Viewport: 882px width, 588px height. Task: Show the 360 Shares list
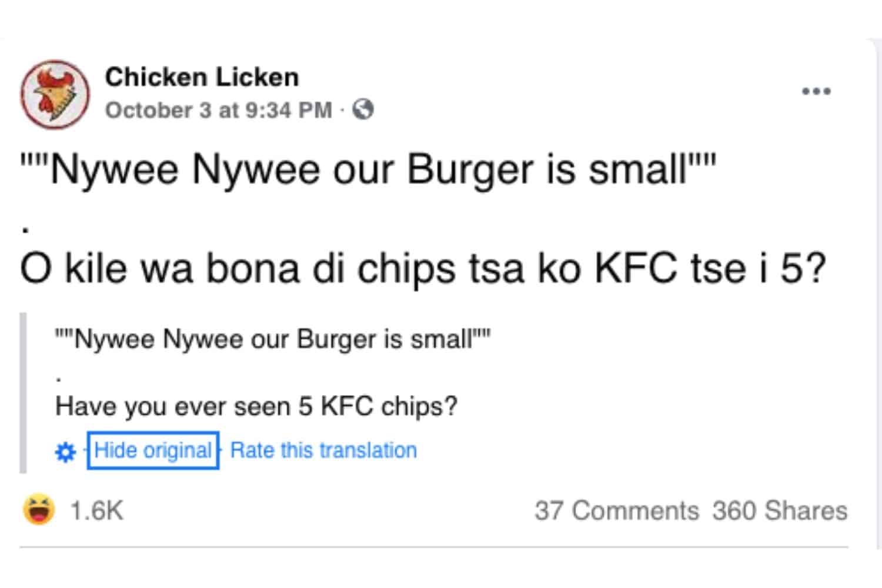pos(780,510)
